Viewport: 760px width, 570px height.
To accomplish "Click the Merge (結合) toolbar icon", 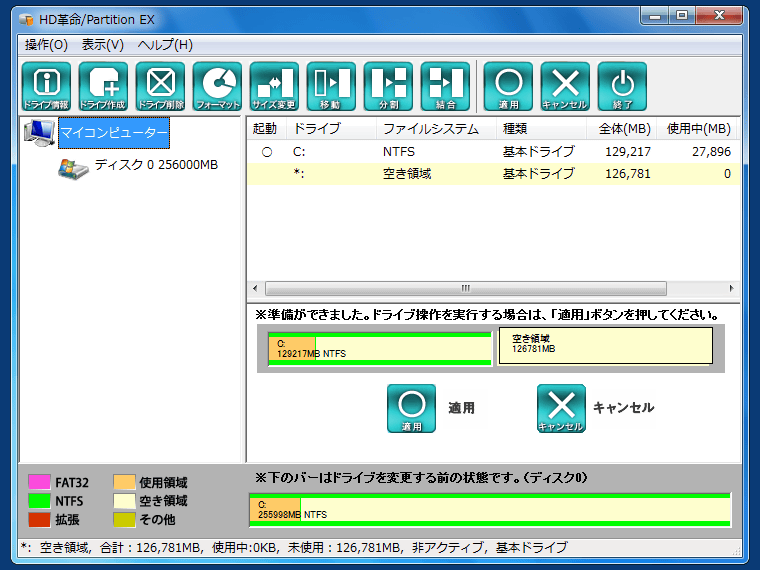I will pyautogui.click(x=445, y=86).
